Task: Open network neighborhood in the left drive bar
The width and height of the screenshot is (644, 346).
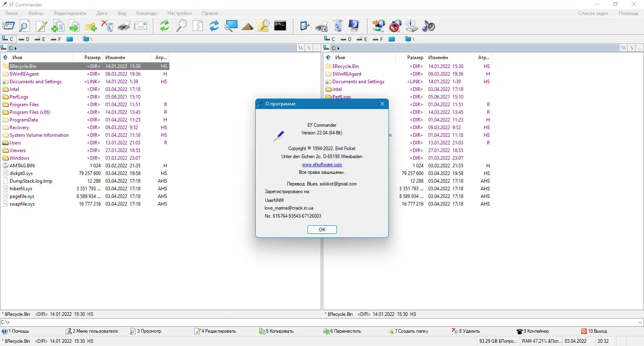Action: pos(87,39)
